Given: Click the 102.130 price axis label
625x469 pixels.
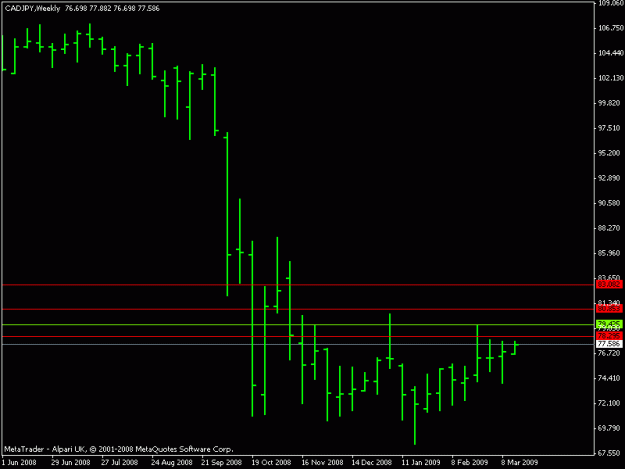Looking at the screenshot, I should tap(609, 78).
